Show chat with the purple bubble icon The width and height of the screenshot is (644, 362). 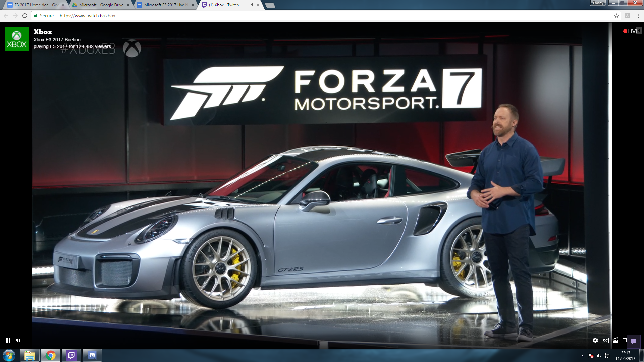[633, 341]
